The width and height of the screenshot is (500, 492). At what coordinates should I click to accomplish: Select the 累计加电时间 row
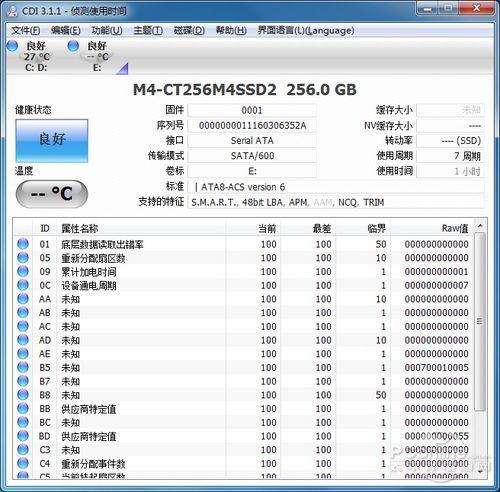(244, 271)
